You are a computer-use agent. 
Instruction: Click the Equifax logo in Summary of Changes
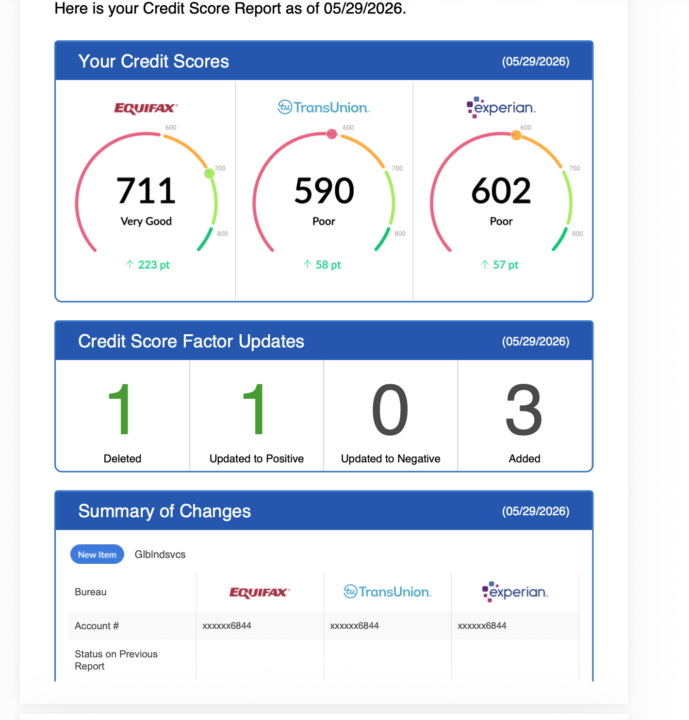tap(260, 592)
